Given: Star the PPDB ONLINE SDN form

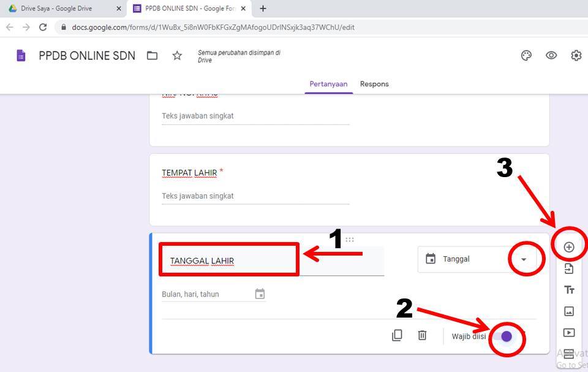Looking at the screenshot, I should [x=176, y=55].
